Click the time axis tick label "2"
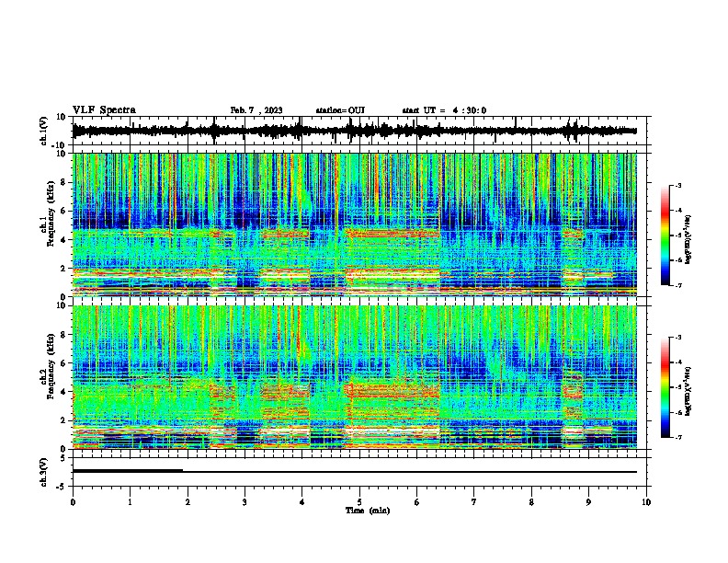The width and height of the screenshot is (728, 563). [188, 502]
